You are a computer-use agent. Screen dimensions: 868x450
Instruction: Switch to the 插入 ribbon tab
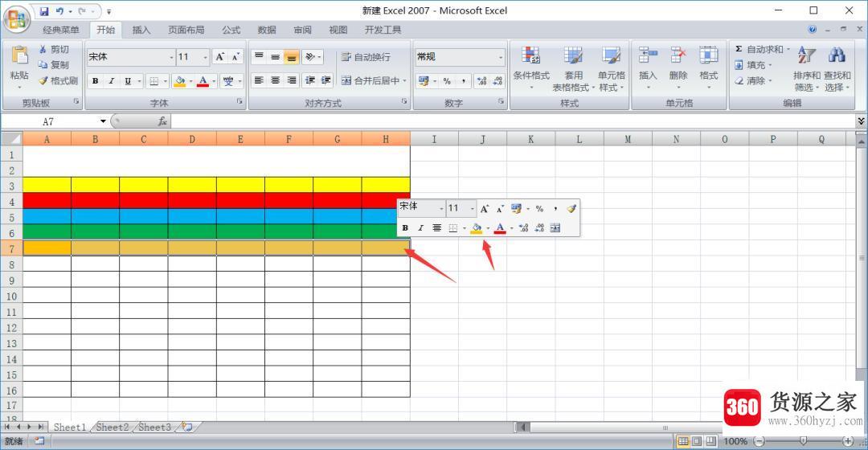click(x=141, y=30)
